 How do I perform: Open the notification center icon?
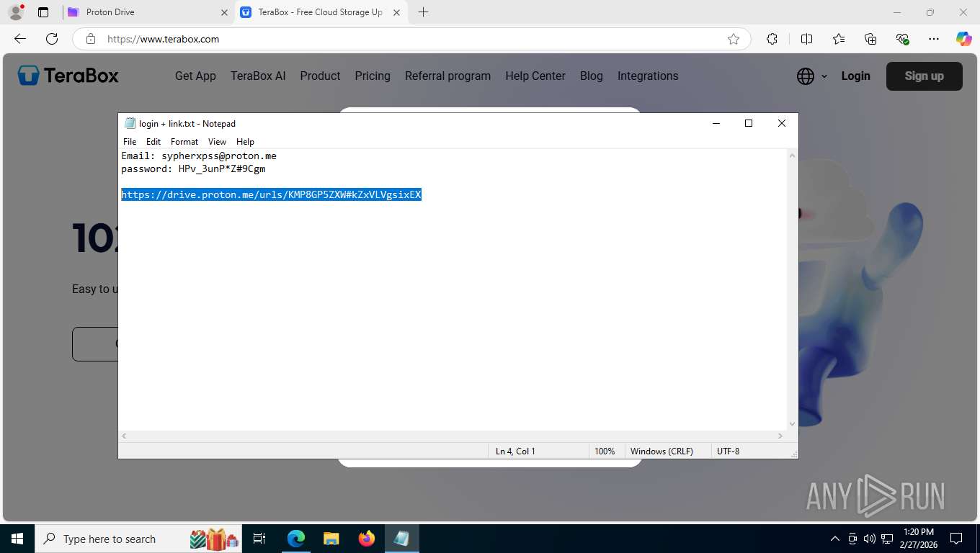click(956, 539)
